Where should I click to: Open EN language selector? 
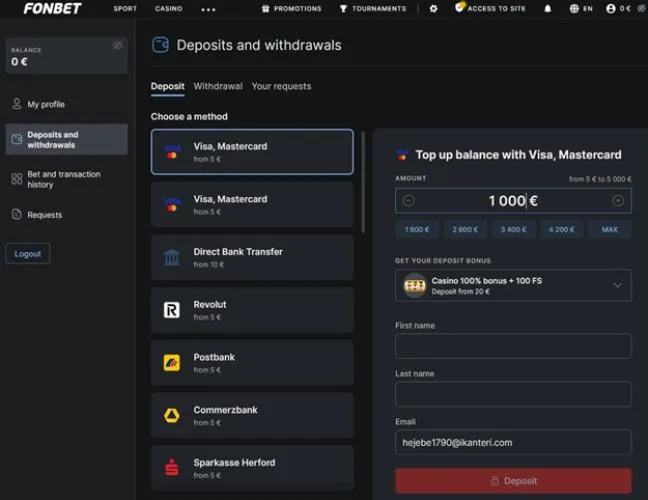581,9
